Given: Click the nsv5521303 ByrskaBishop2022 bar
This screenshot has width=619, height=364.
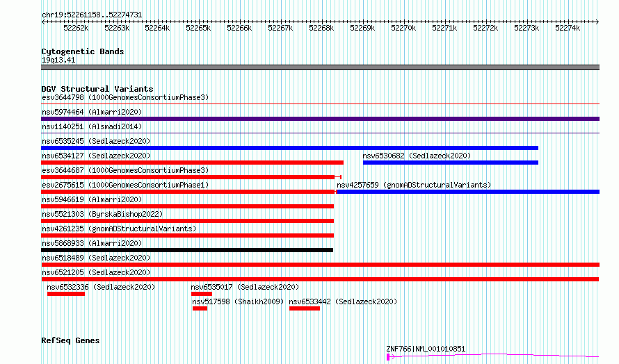Looking at the screenshot, I should pos(188,221).
